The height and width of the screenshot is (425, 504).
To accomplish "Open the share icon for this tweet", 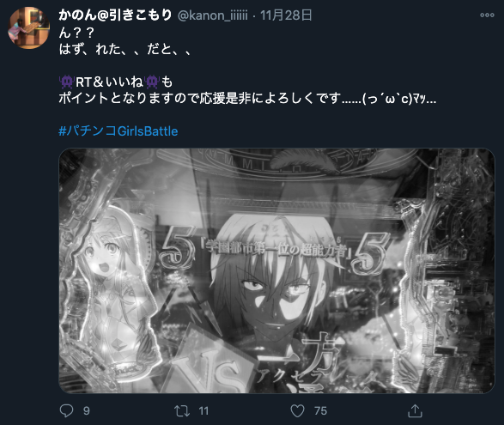I will coord(415,410).
